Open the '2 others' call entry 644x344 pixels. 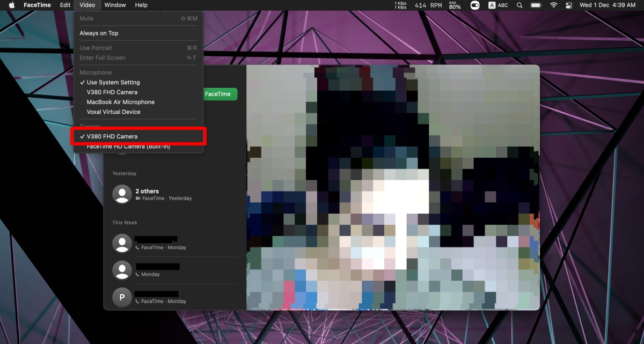[175, 194]
